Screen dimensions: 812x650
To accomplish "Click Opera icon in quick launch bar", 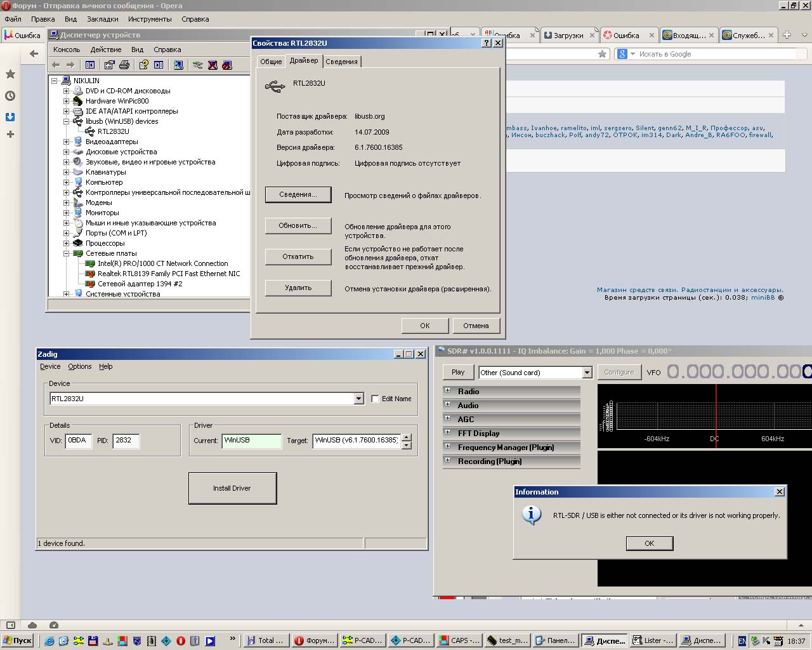I will [x=181, y=641].
